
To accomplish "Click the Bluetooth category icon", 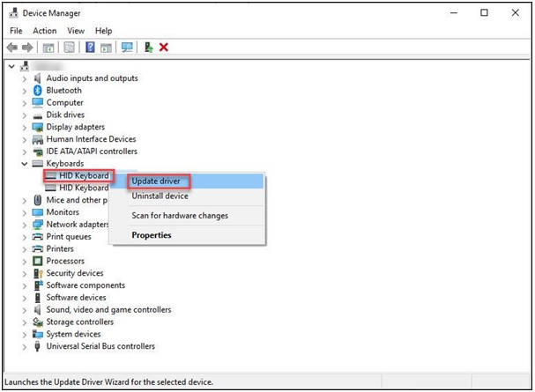I will tap(38, 91).
